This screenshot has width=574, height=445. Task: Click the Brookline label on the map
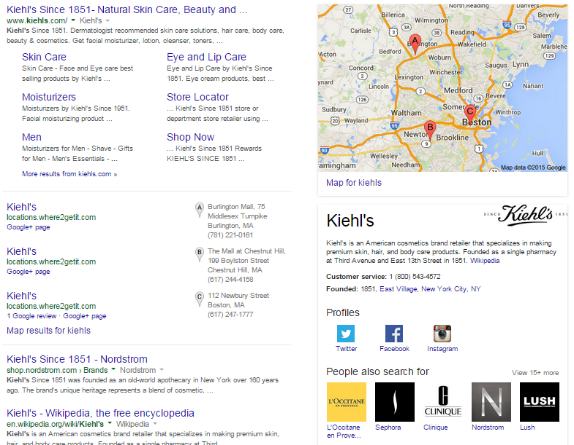pos(452,138)
